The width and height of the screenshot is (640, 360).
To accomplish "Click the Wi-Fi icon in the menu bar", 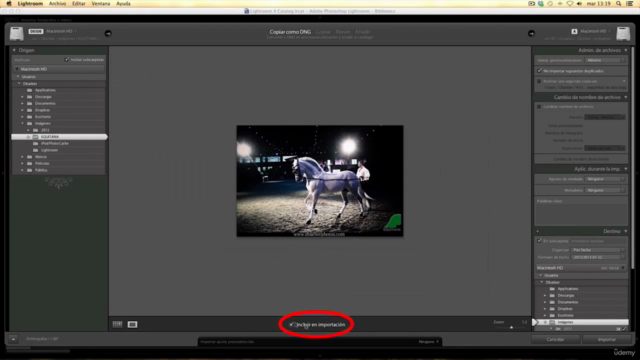I will tap(569, 4).
